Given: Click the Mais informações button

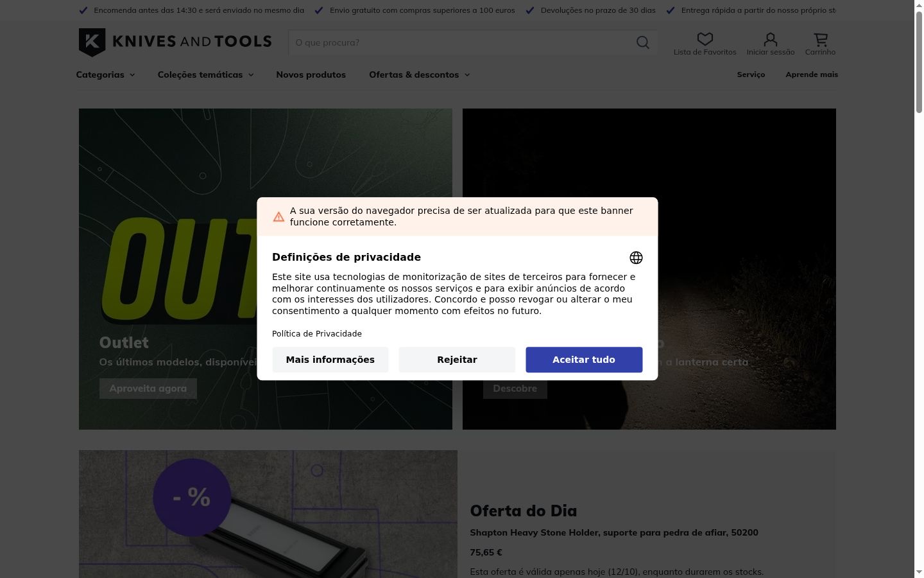Looking at the screenshot, I should [x=330, y=360].
